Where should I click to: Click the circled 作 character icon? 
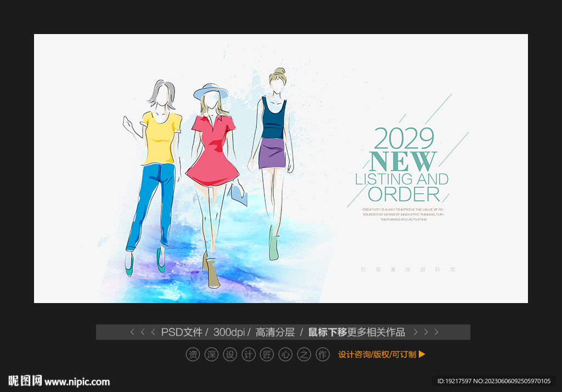pyautogui.click(x=323, y=355)
